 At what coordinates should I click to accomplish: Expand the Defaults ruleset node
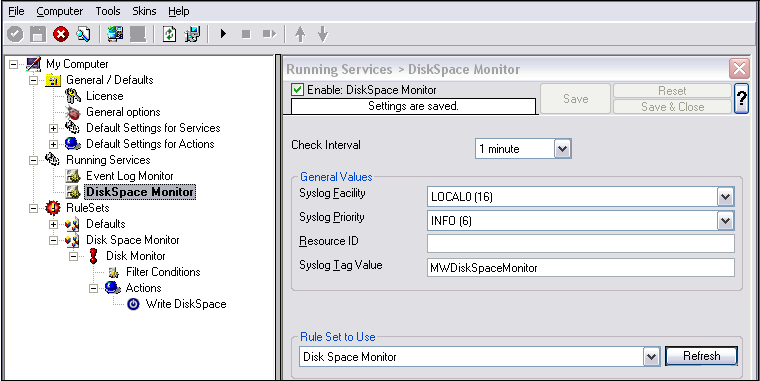click(53, 224)
